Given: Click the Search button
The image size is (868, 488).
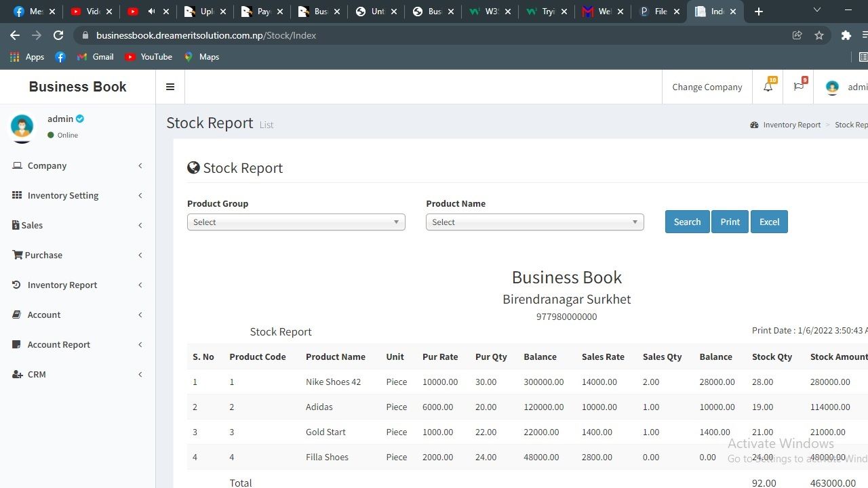Looking at the screenshot, I should 687,222.
